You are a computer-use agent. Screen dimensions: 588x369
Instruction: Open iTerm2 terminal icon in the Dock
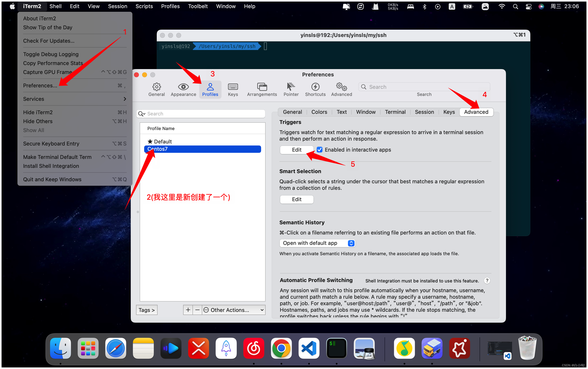(336, 348)
